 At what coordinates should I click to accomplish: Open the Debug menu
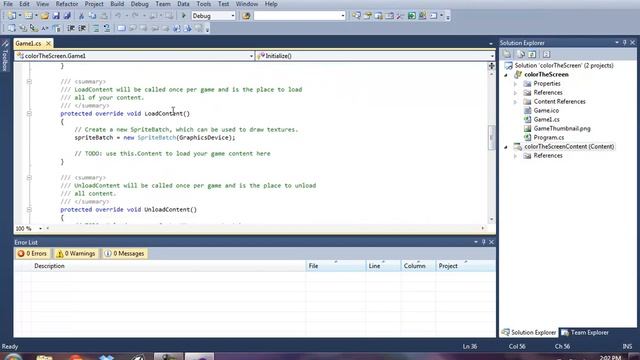click(140, 4)
